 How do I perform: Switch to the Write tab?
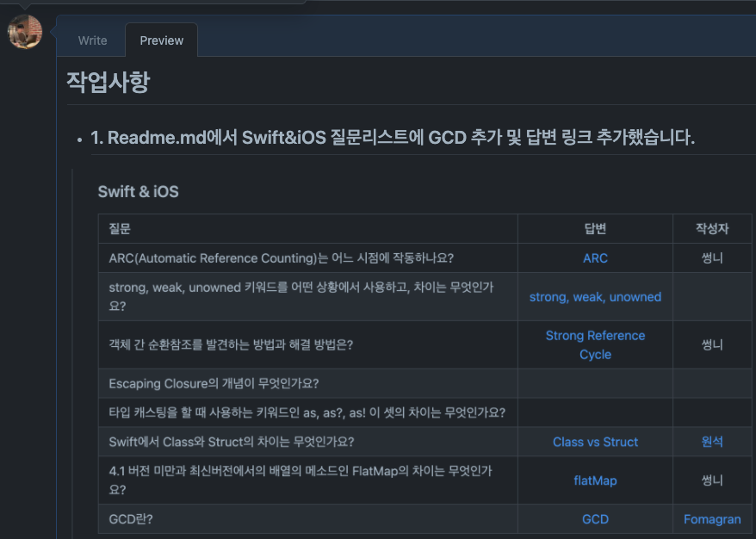tap(93, 40)
